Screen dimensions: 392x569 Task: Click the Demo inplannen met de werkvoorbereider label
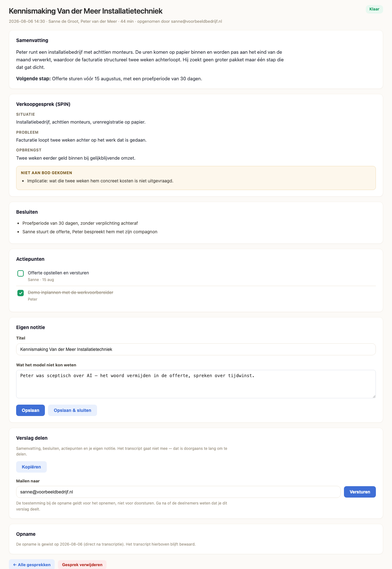tap(70, 292)
